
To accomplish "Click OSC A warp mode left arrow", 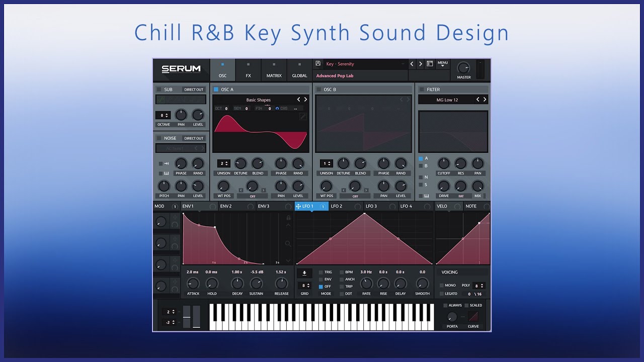I will (x=240, y=190).
